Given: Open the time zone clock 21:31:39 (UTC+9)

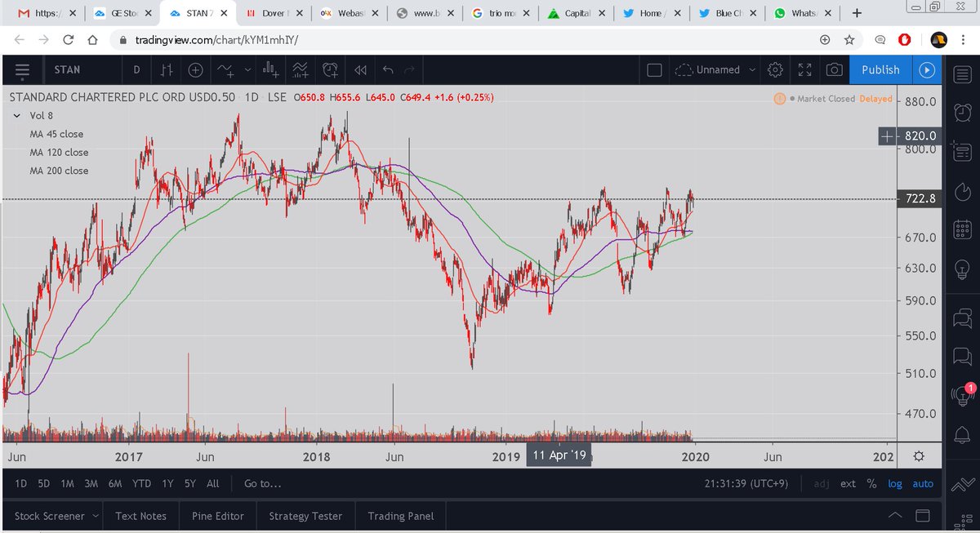Looking at the screenshot, I should coord(746,483).
